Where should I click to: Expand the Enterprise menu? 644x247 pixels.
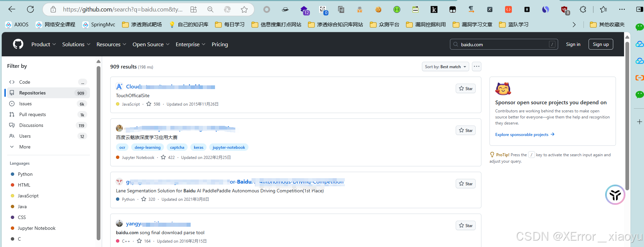pyautogui.click(x=190, y=44)
